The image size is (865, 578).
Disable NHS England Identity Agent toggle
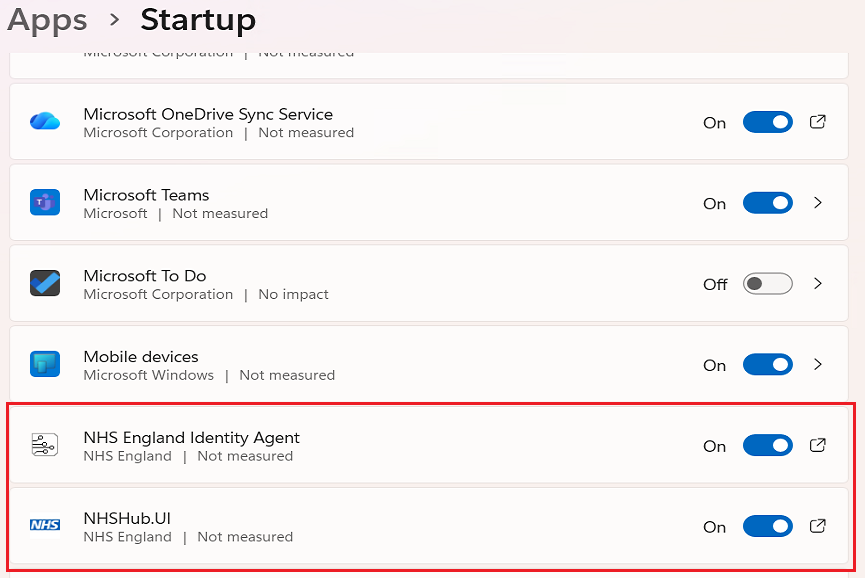[767, 445]
